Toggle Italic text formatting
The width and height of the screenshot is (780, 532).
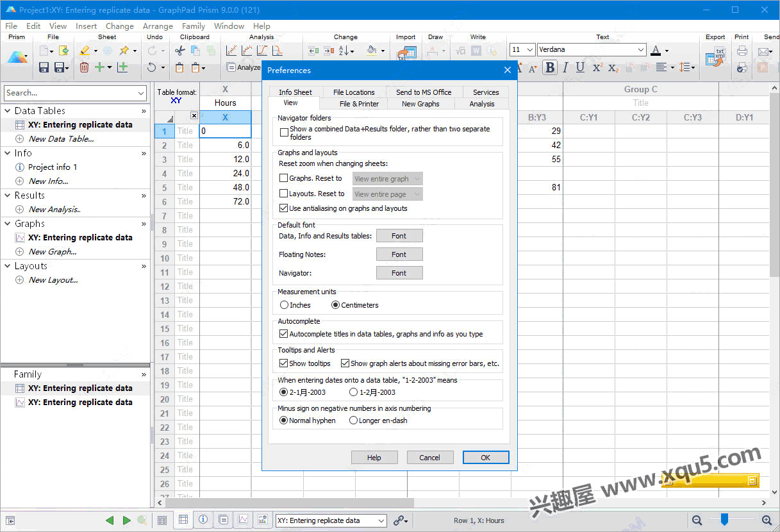pos(565,67)
